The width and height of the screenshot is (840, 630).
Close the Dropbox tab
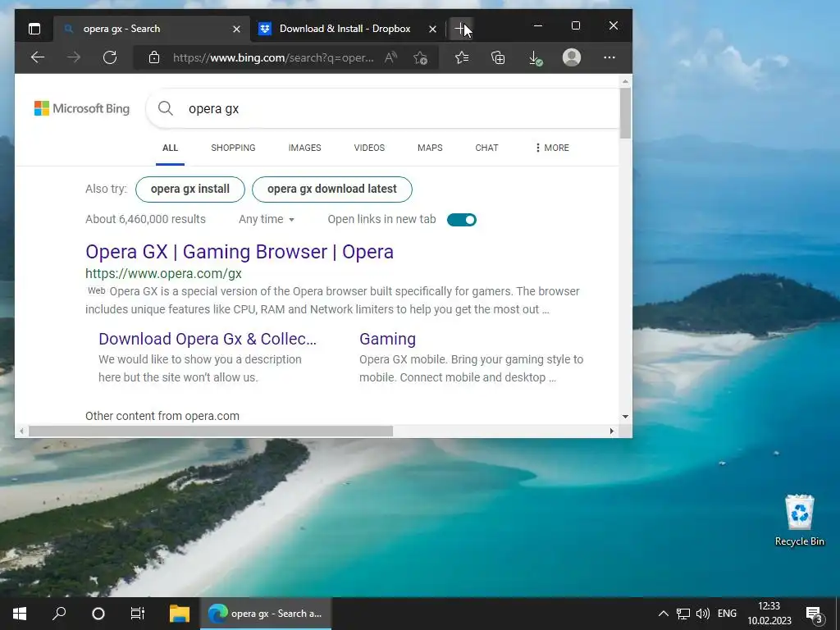(x=432, y=29)
